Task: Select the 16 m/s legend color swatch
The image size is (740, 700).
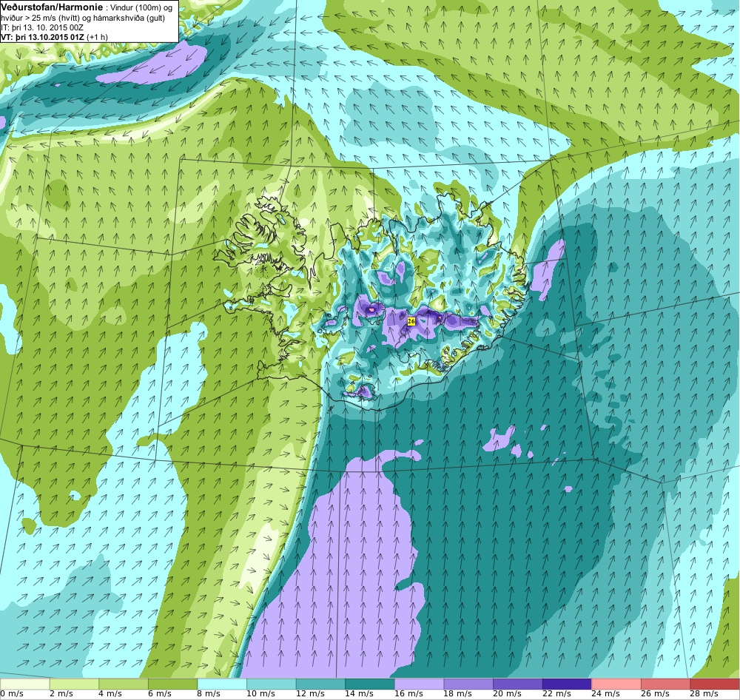Action: [419, 684]
